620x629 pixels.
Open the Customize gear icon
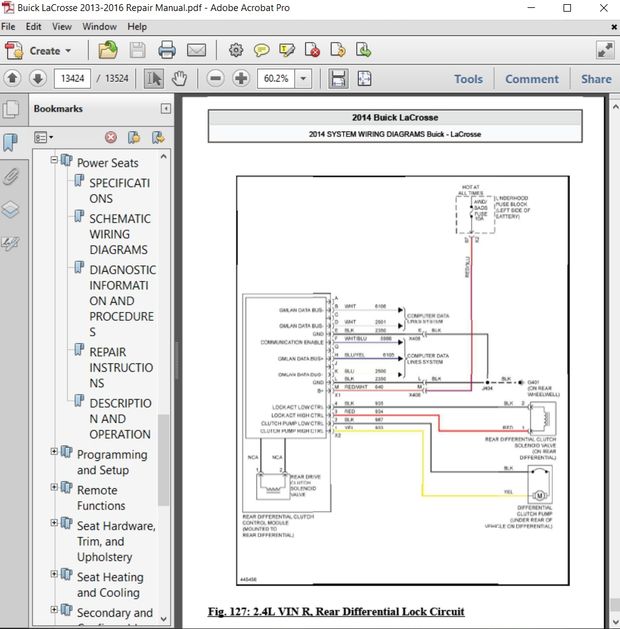pos(236,51)
